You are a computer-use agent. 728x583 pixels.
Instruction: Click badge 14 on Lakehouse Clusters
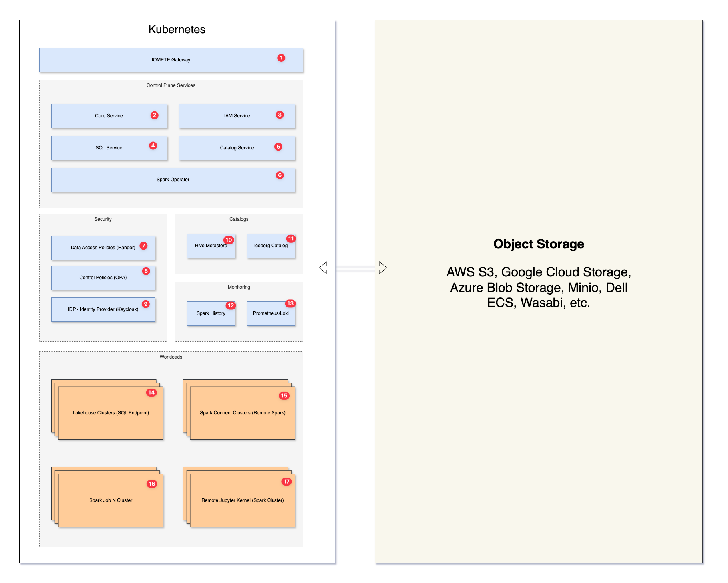click(151, 393)
